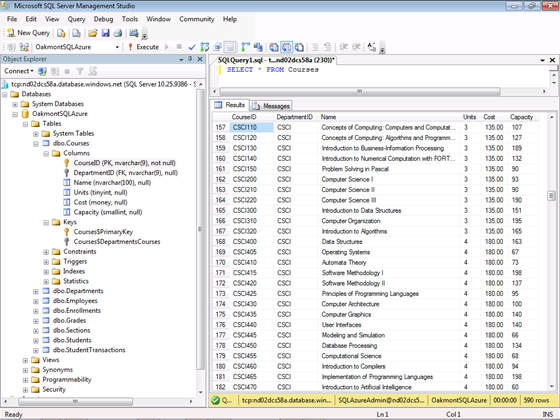Close the Object Explorer panel
The width and height of the screenshot is (560, 420).
[200, 59]
